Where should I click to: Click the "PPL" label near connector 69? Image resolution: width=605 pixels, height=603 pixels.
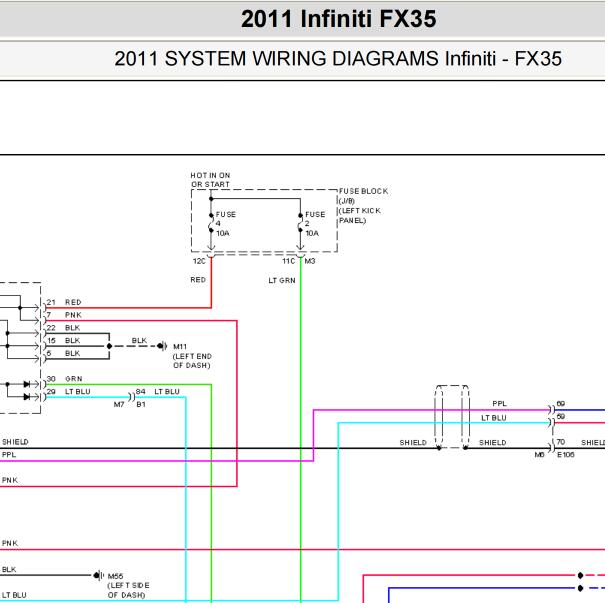[499, 404]
